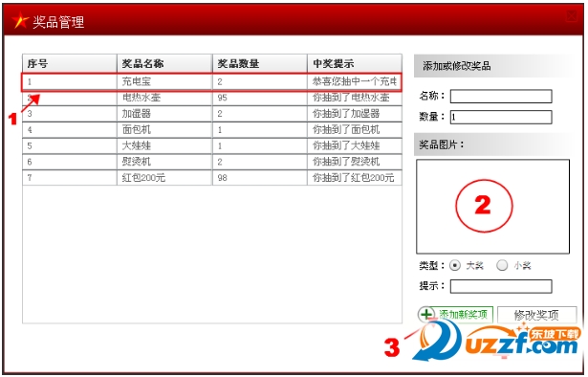Select the 充电宝 prize row
588x377 pixels.
(x=212, y=81)
